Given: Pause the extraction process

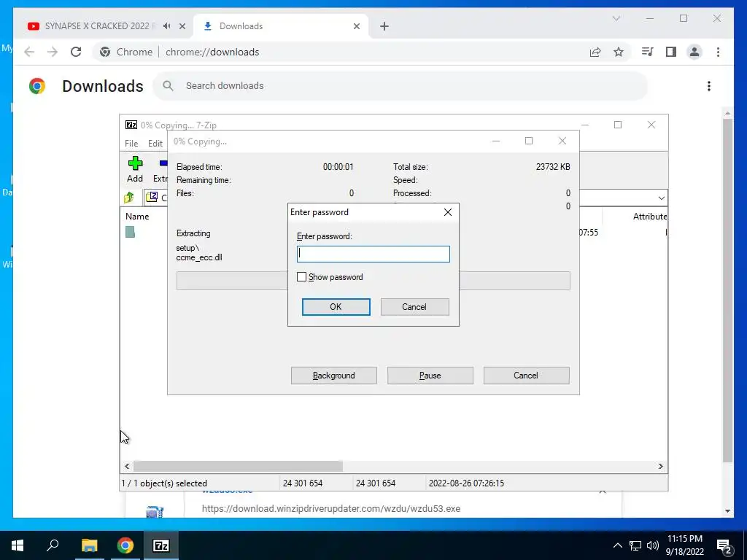Looking at the screenshot, I should (430, 376).
